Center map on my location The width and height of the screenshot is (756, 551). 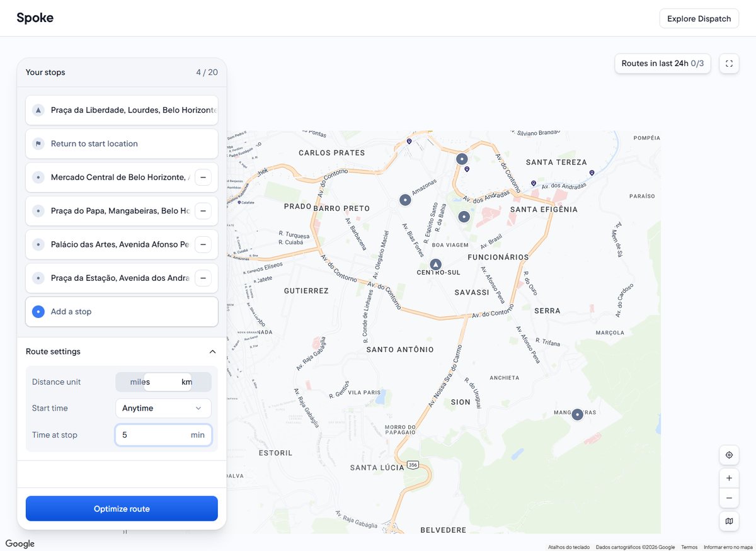pyautogui.click(x=729, y=455)
